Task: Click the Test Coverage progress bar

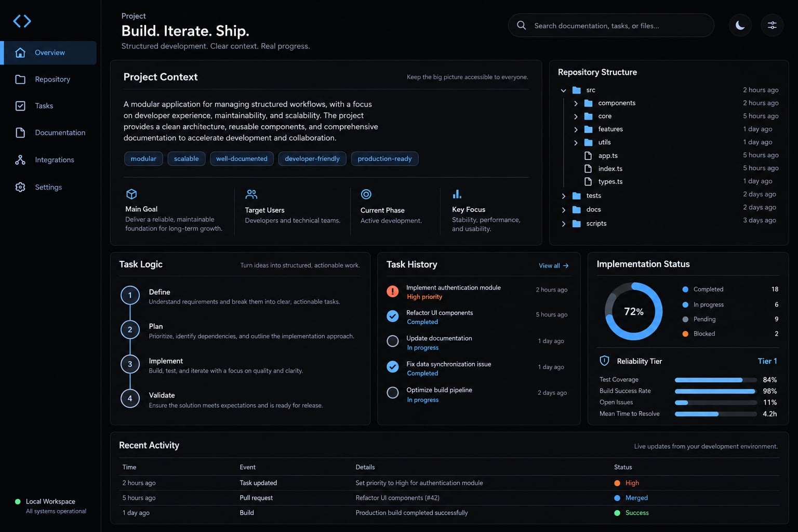Action: 715,380
